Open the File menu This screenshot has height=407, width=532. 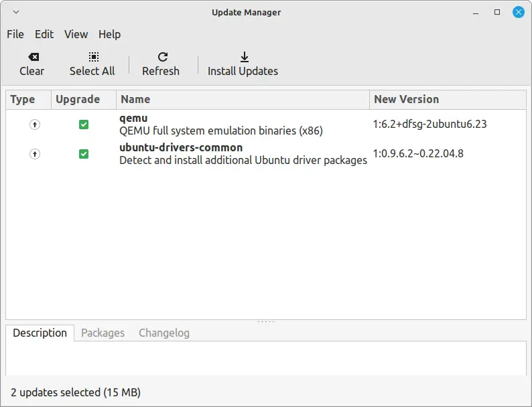(15, 34)
